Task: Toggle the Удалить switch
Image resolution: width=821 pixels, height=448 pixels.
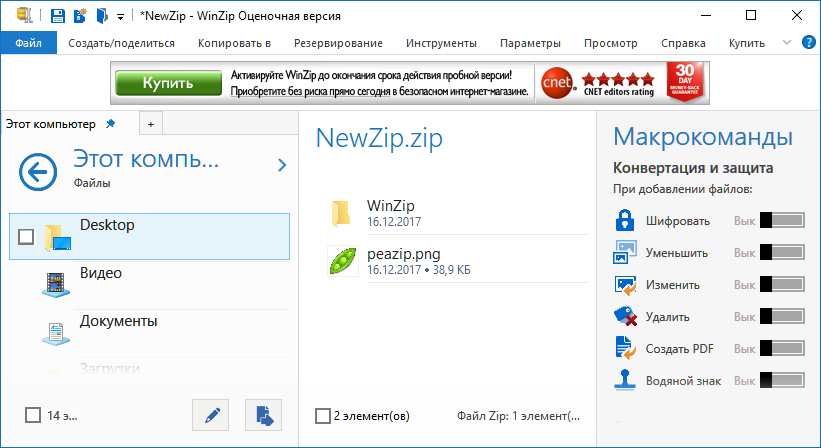Action: [782, 316]
